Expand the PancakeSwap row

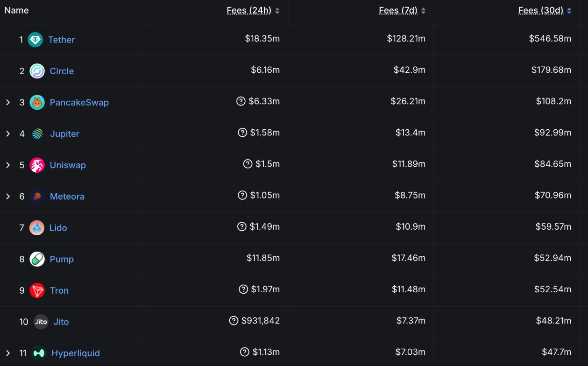(8, 102)
